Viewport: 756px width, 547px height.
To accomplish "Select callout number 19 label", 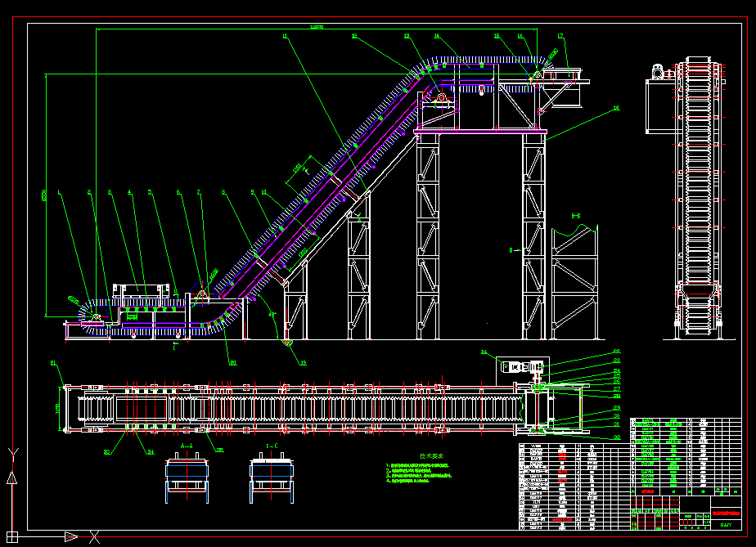I will click(x=304, y=363).
